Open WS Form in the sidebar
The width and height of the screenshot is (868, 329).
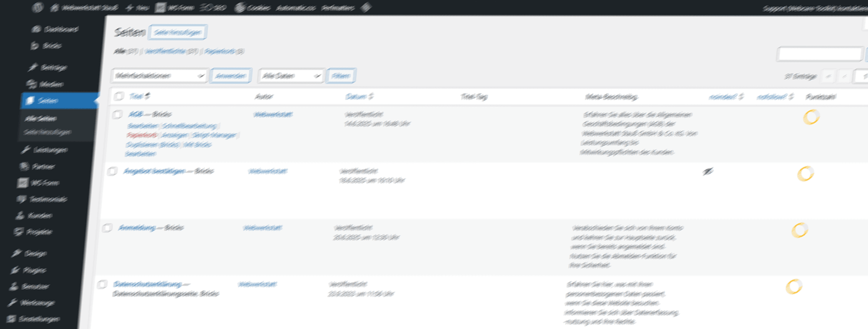38,183
